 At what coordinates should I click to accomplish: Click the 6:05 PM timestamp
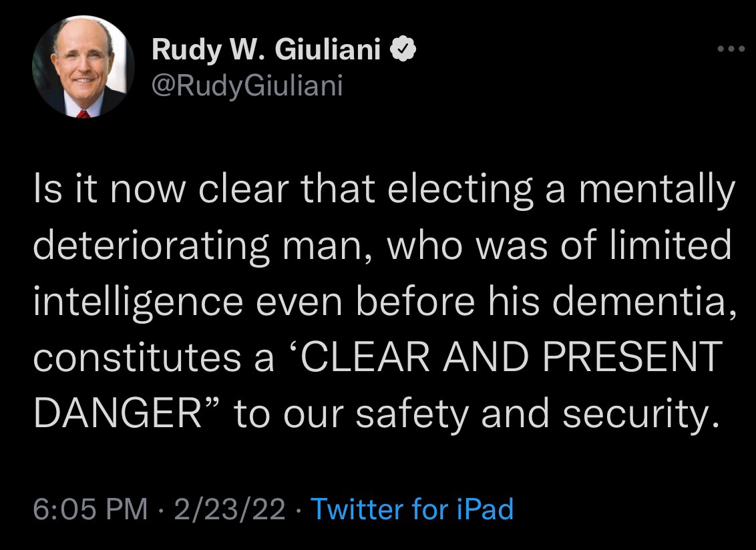point(90,510)
